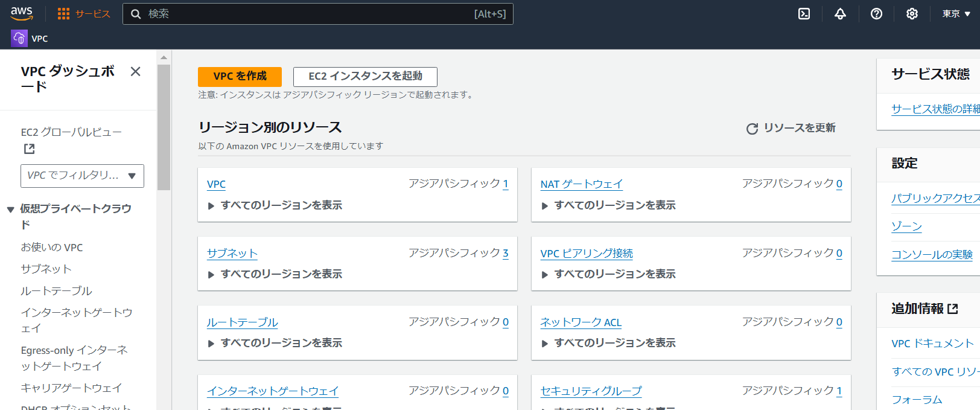Viewport: 980px width, 410px height.
Task: Open the NAT ゲートウェイ link
Action: (582, 184)
